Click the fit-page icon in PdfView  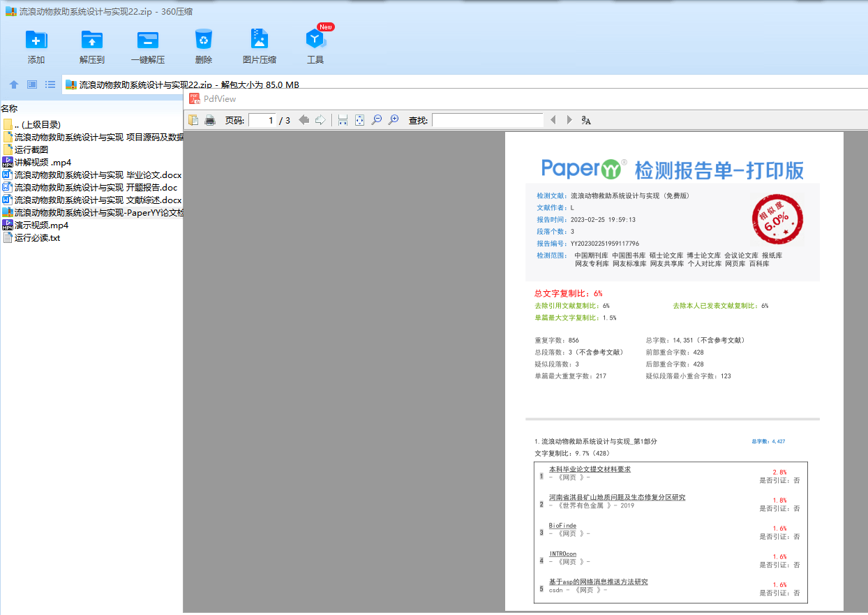point(359,120)
